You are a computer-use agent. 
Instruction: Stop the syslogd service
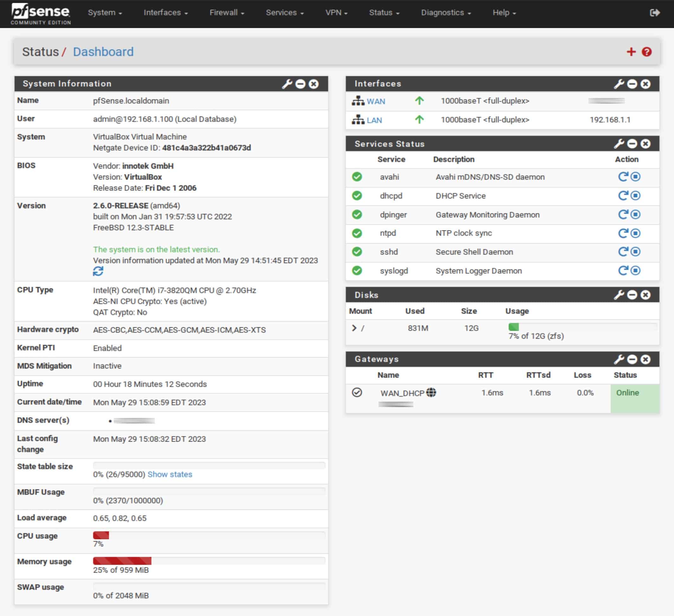tap(636, 270)
